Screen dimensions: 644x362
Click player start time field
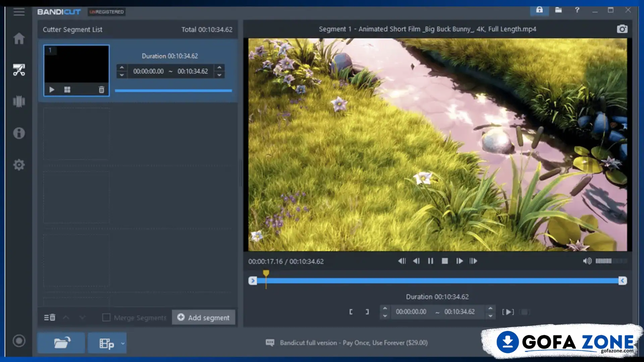click(411, 312)
